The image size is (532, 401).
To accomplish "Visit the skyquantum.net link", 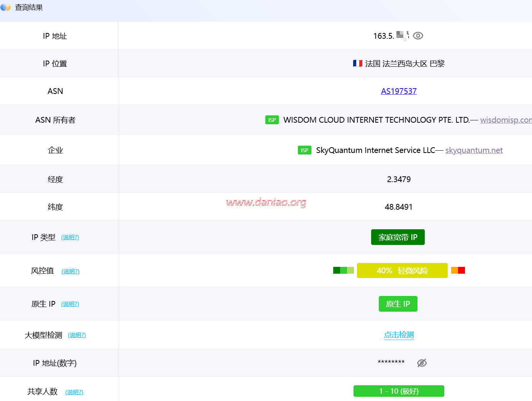I will coord(474,150).
